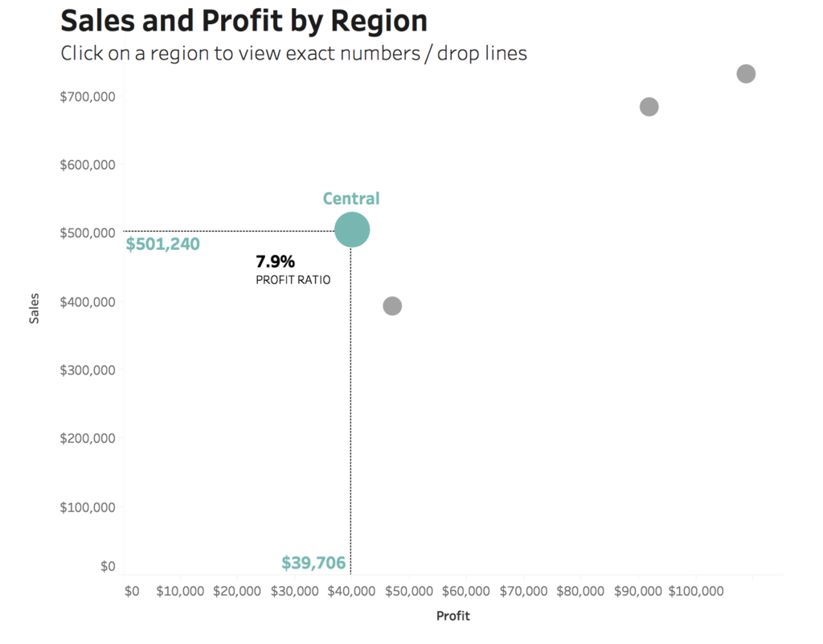Click the $39,706 profit value label
823x644 pixels.
click(x=313, y=563)
